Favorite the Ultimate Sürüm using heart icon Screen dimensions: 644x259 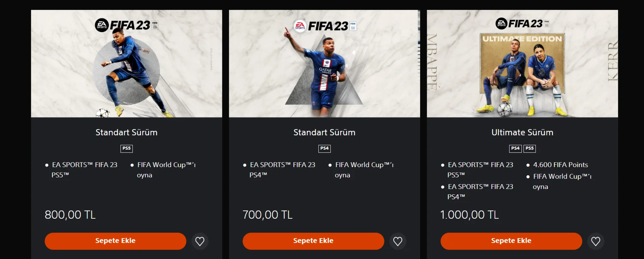coord(596,241)
